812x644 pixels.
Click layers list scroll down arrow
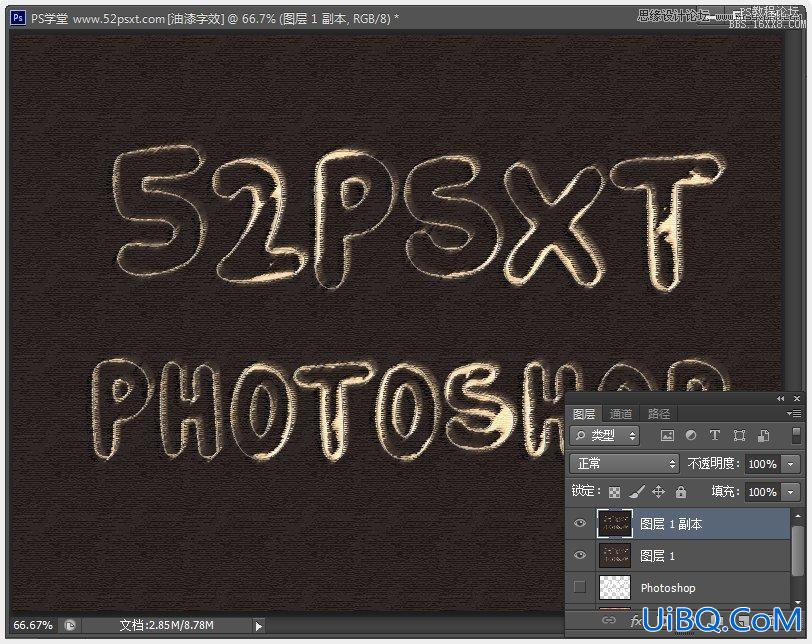tap(798, 603)
